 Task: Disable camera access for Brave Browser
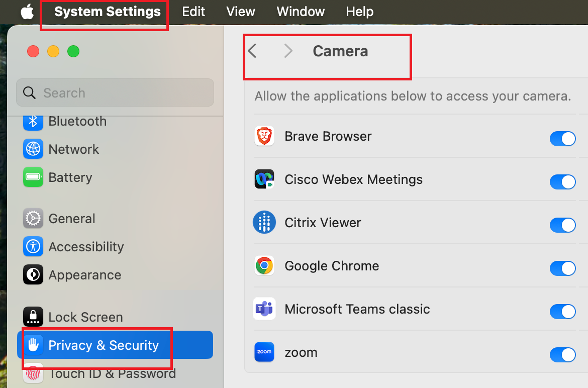coord(562,138)
